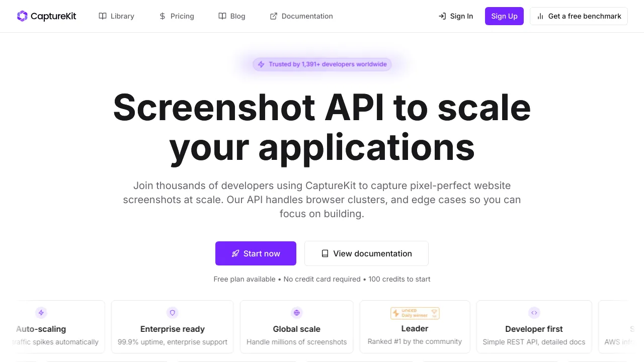Click the shield icon above Enterprise ready

pos(173,313)
